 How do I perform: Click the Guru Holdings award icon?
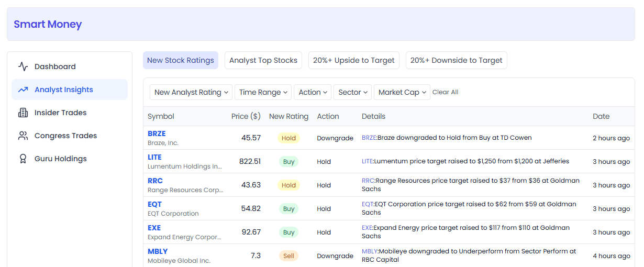point(23,159)
